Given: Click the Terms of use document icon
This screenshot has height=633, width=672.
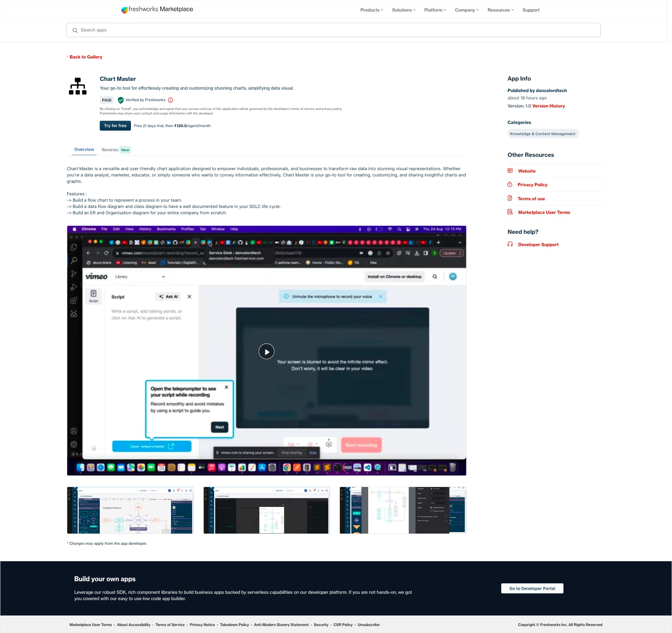Looking at the screenshot, I should pos(510,199).
